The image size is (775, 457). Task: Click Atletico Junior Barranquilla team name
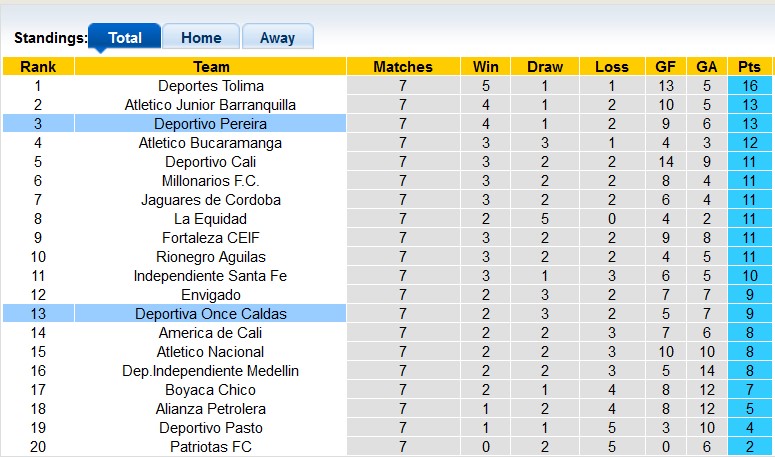(x=210, y=105)
